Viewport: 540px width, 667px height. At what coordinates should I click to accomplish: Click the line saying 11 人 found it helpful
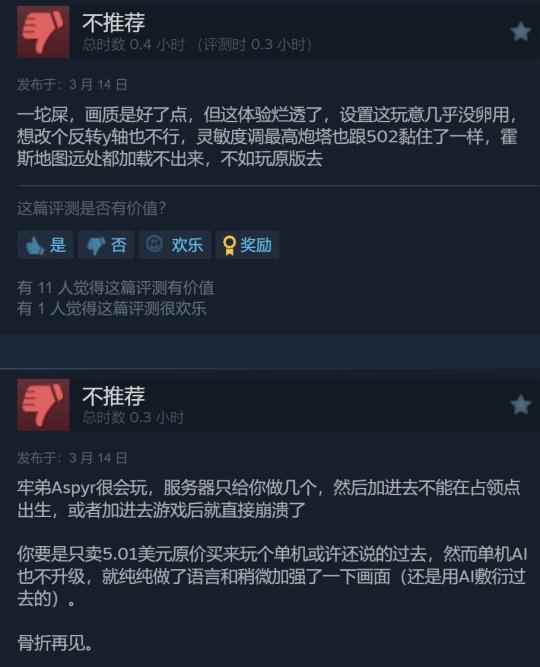coord(116,288)
